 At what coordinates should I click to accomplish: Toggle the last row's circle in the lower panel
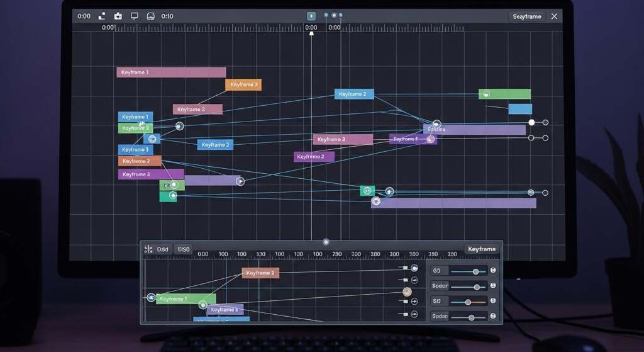point(414,315)
